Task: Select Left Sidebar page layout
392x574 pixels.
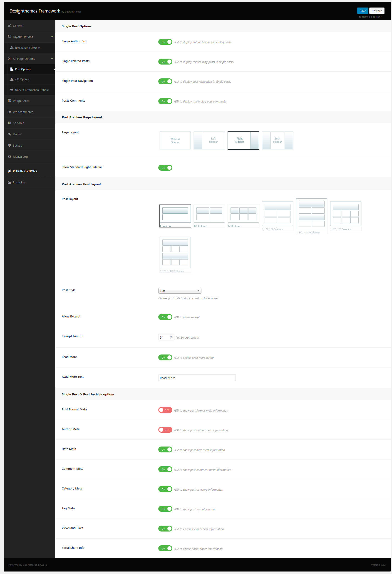Action: point(209,140)
